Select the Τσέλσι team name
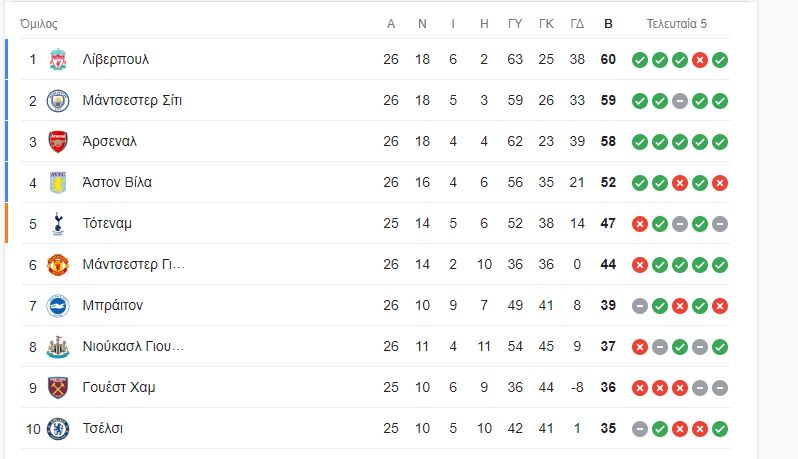This screenshot has height=459, width=798. coord(105,429)
